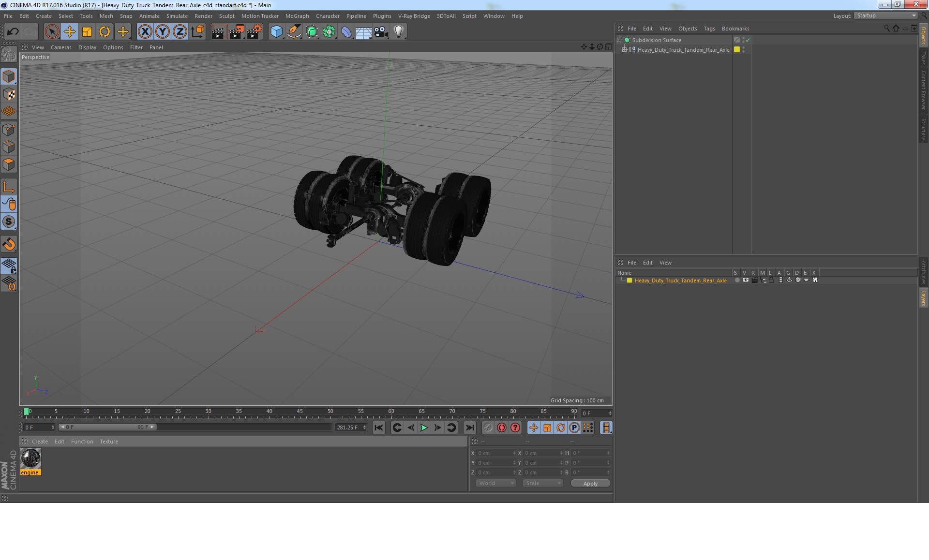Open the Scale mode dropdown

543,483
